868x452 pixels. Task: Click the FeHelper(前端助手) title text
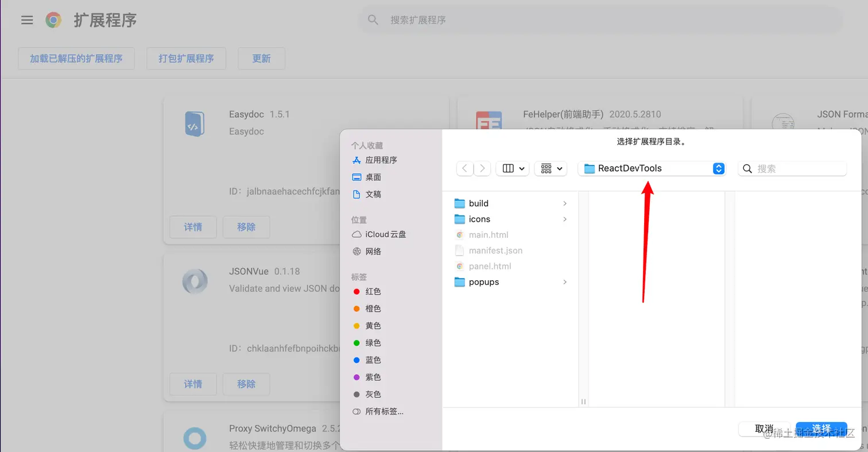[x=563, y=114]
